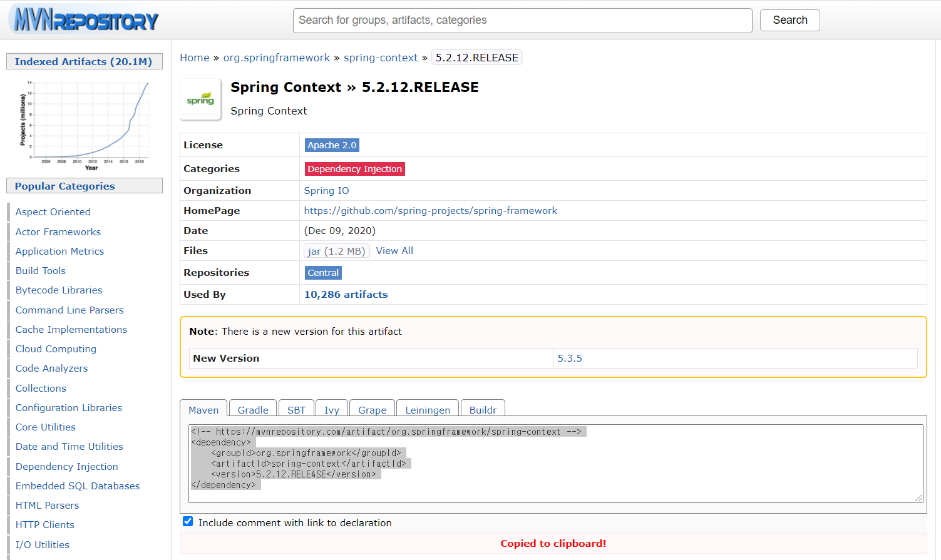Screen dimensions: 941x560
Task: Go to Home breadcrumb link
Action: pos(195,58)
